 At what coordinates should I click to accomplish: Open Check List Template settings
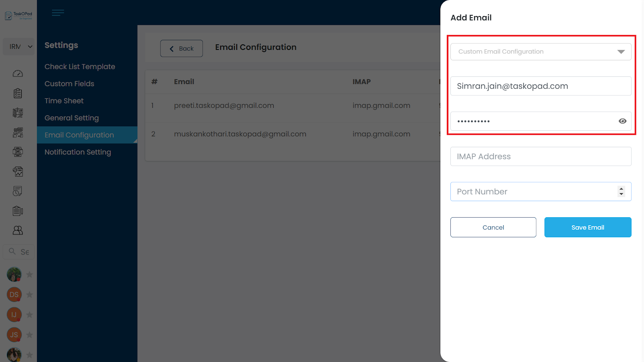(x=80, y=67)
